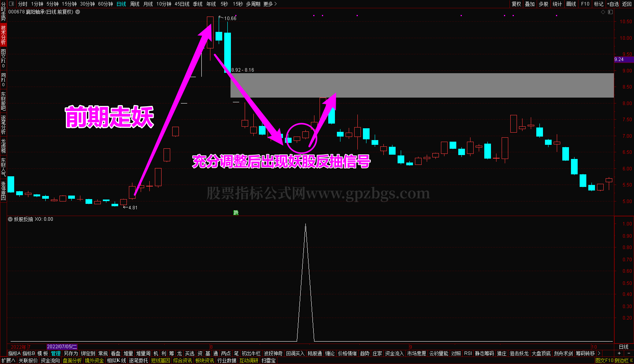Open the 技术分析 sidebar tab
This screenshot has height=364, width=634.
[x=3, y=35]
